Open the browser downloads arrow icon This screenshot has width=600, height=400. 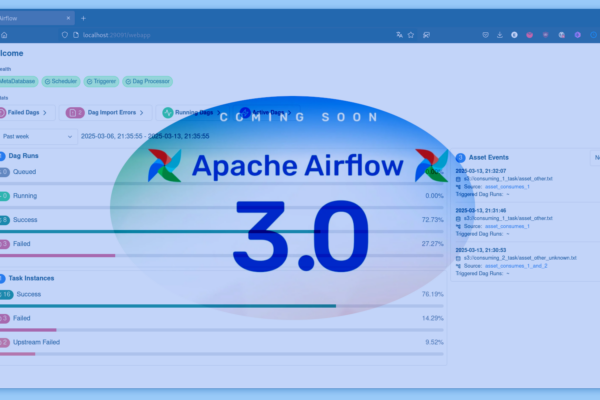[x=500, y=35]
